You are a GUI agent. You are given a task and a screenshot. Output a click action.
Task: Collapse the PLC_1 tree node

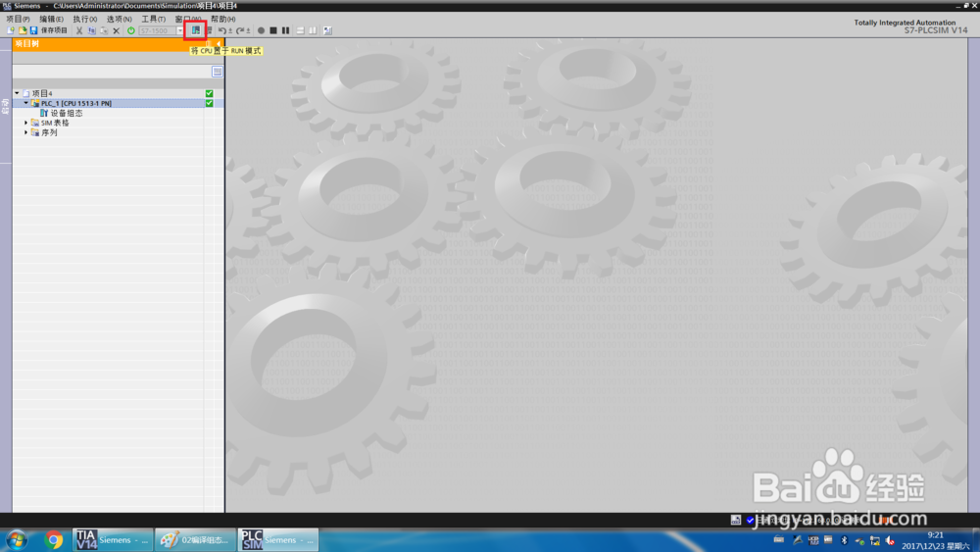(x=25, y=103)
